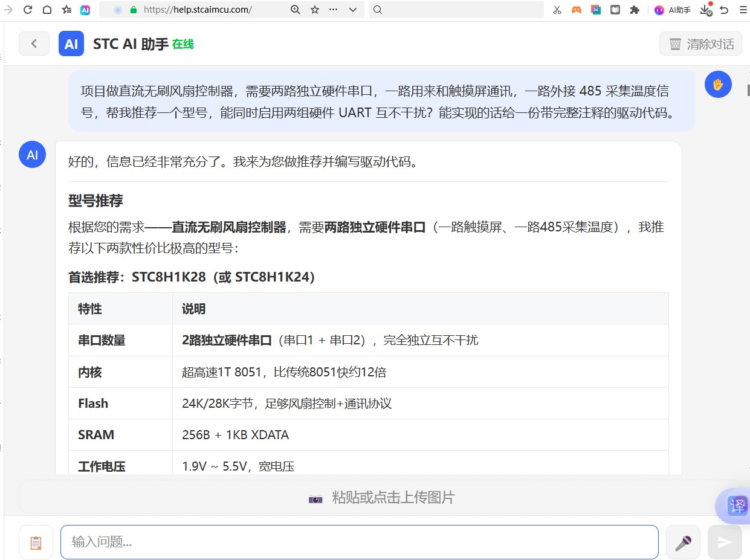Open the extensions puzzle piece icon
Viewport: 750px width, 560px height.
pos(635,10)
